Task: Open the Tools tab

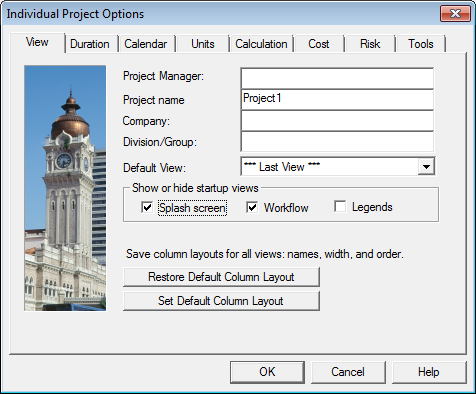Action: pos(421,44)
